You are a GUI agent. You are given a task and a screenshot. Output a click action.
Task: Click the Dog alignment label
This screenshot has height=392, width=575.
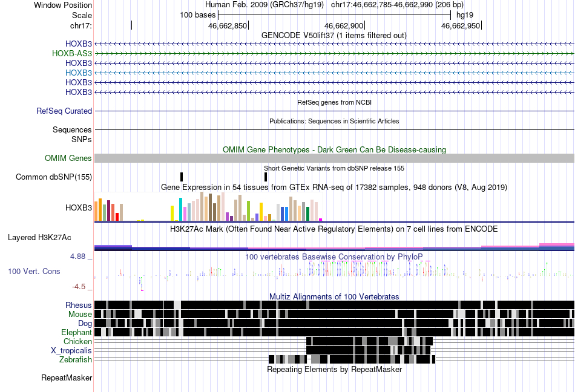coord(85,324)
